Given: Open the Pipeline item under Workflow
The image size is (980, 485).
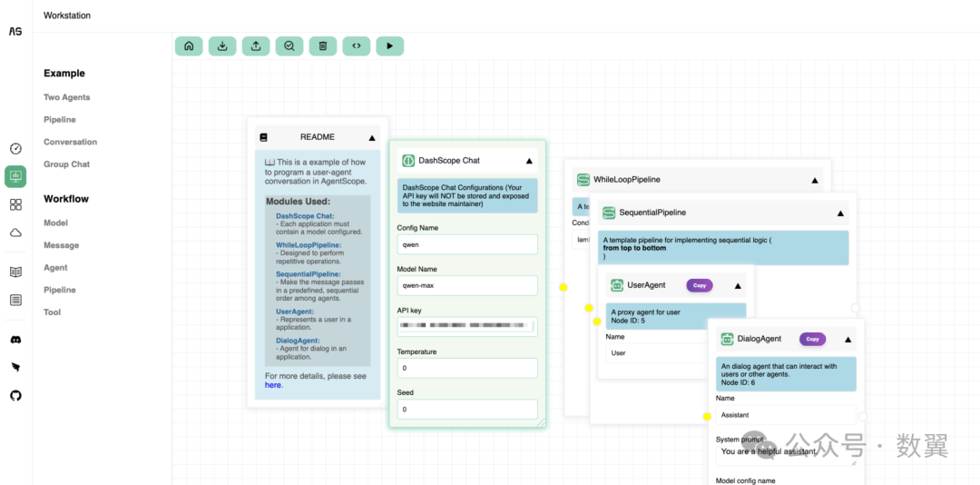Looking at the screenshot, I should [x=60, y=290].
